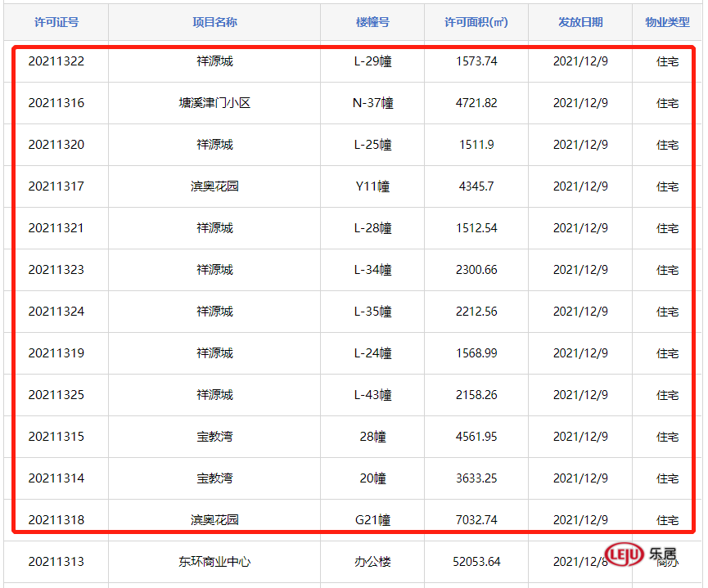Screen dimensions: 708x588
Task: Select permit number 20211322
Action: pos(56,61)
